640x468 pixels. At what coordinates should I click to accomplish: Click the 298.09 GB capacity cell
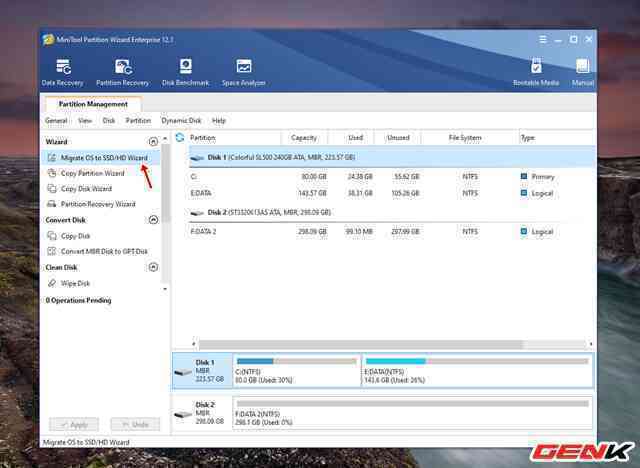pos(312,231)
